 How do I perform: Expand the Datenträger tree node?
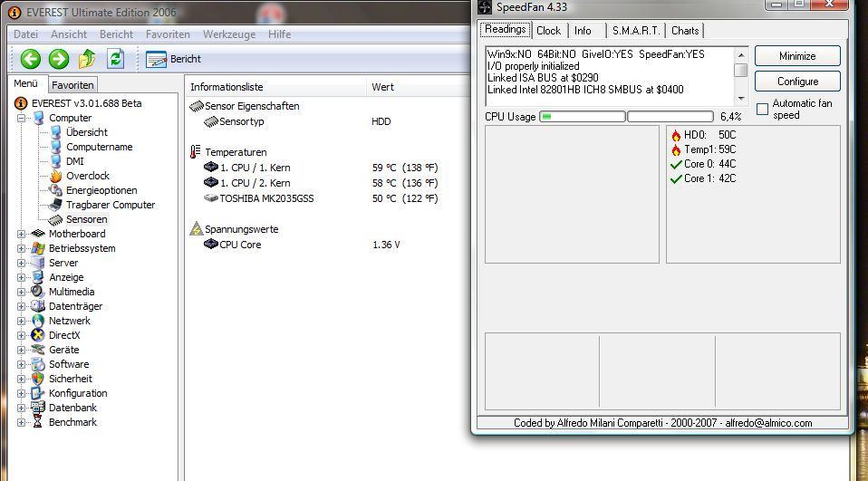pos(21,306)
